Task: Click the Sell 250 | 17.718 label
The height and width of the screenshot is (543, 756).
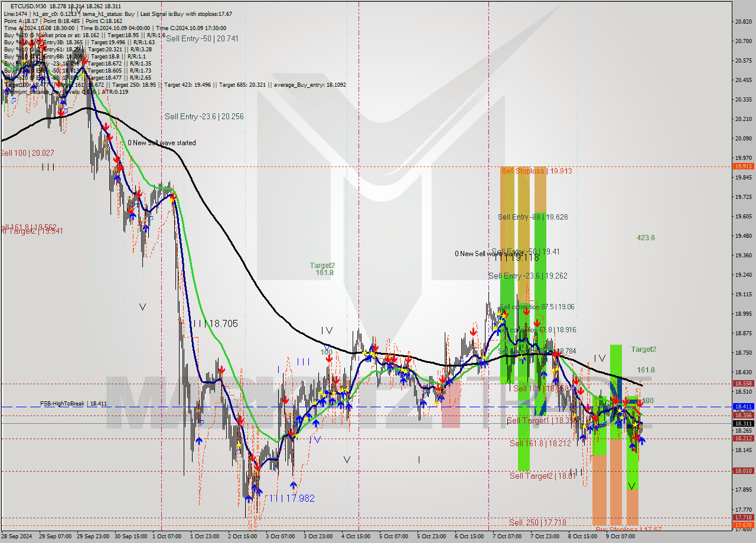Action: pos(538,522)
